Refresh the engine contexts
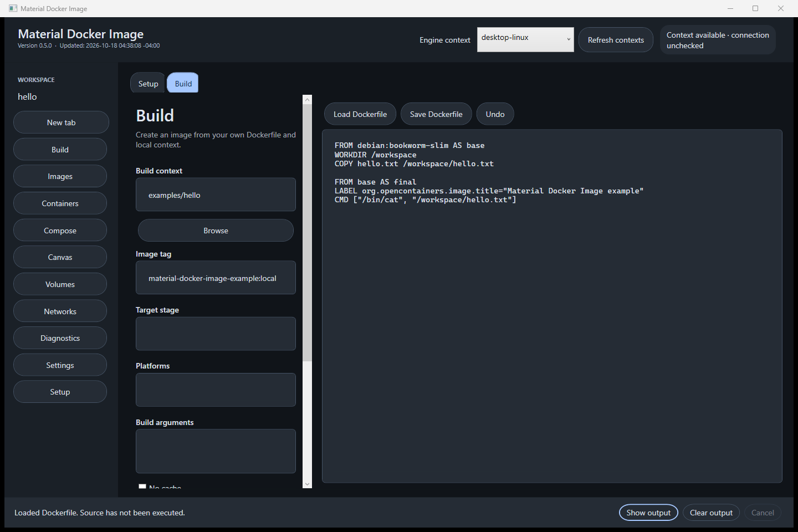Screen dimensions: 798x532 [616, 40]
